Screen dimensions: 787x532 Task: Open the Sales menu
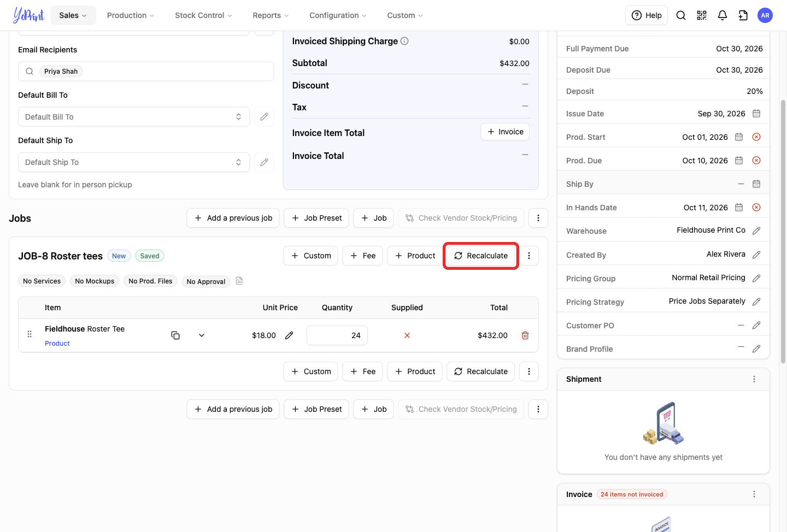click(x=73, y=15)
